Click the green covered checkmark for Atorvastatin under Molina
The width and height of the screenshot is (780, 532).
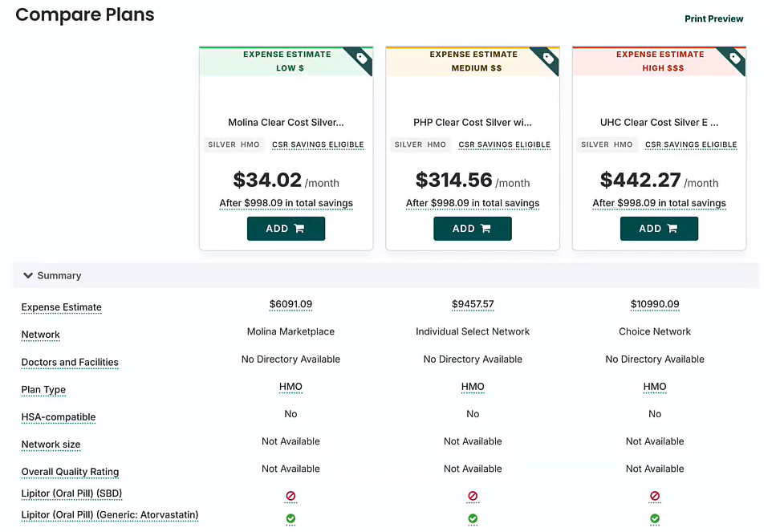[x=290, y=518]
